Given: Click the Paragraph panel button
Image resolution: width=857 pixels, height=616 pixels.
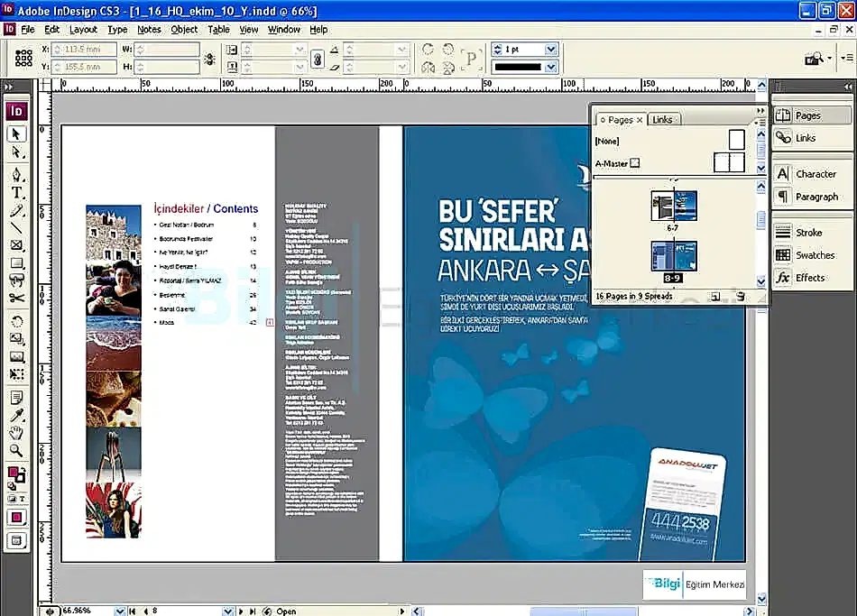Looking at the screenshot, I should (815, 197).
